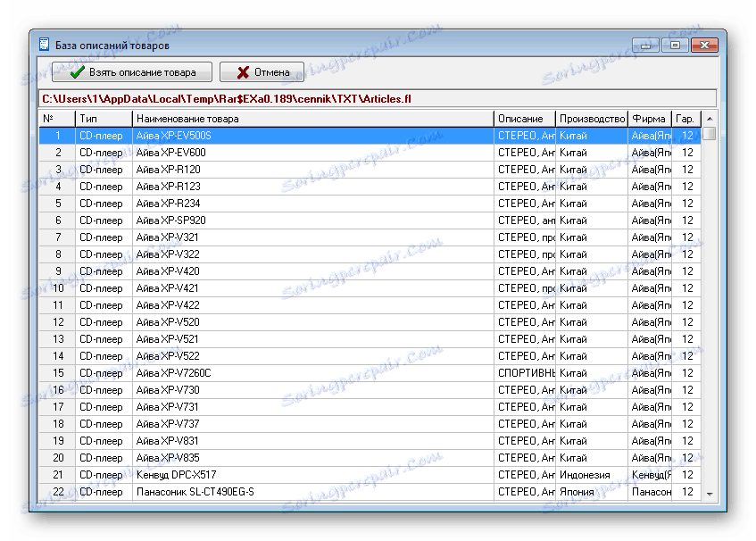Image resolution: width=756 pixels, height=541 pixels.
Task: Click the scrollbar up arrow
Action: [710, 119]
